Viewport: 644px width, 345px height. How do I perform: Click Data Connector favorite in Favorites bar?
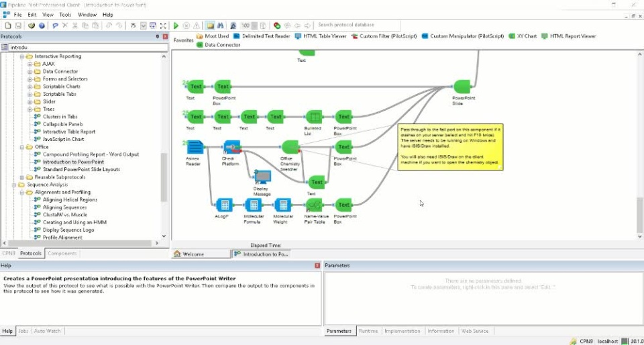tap(219, 45)
